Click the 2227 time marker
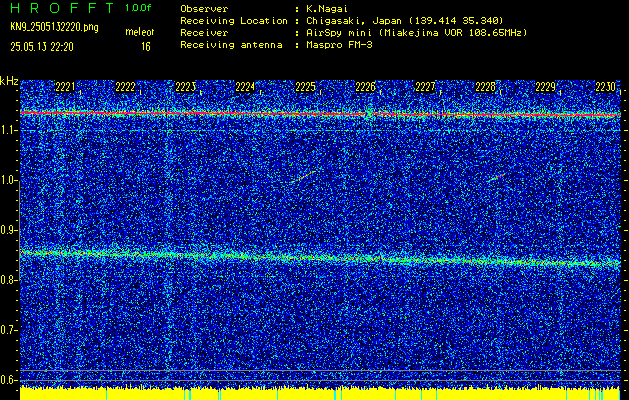 (x=425, y=87)
